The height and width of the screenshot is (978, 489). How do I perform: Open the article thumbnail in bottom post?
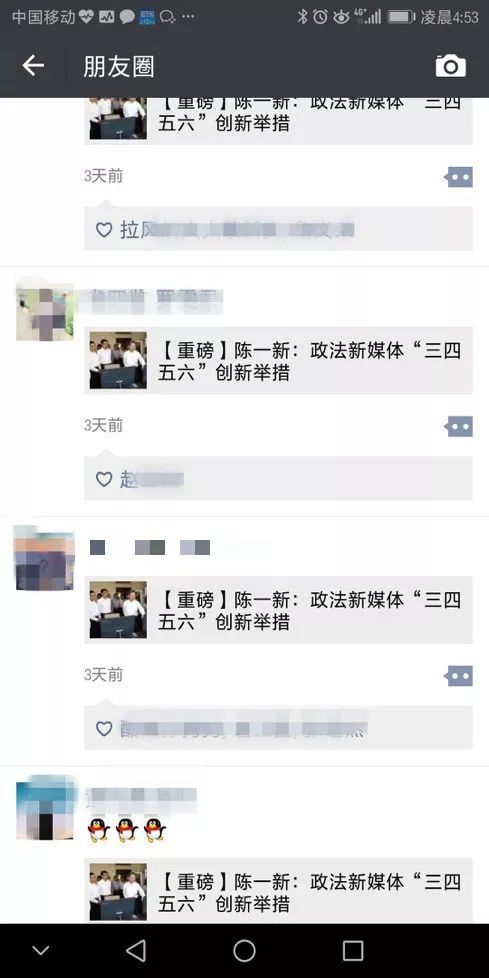pyautogui.click(x=119, y=892)
